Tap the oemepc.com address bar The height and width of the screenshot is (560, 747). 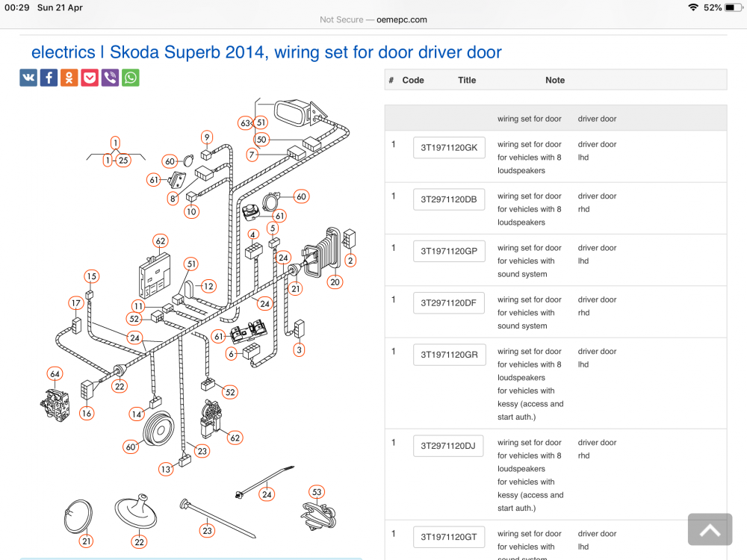(373, 20)
